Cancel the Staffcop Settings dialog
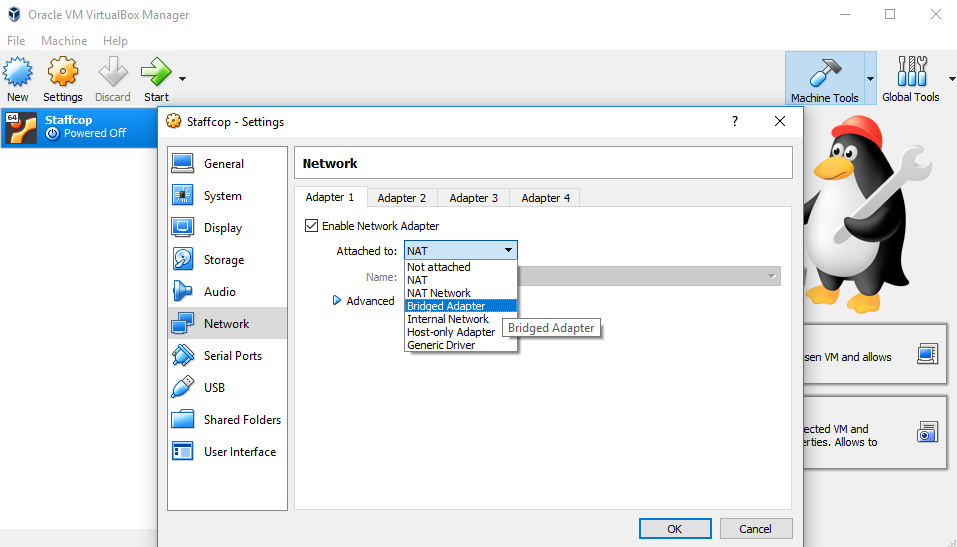Image resolution: width=957 pixels, height=547 pixels. (756, 529)
